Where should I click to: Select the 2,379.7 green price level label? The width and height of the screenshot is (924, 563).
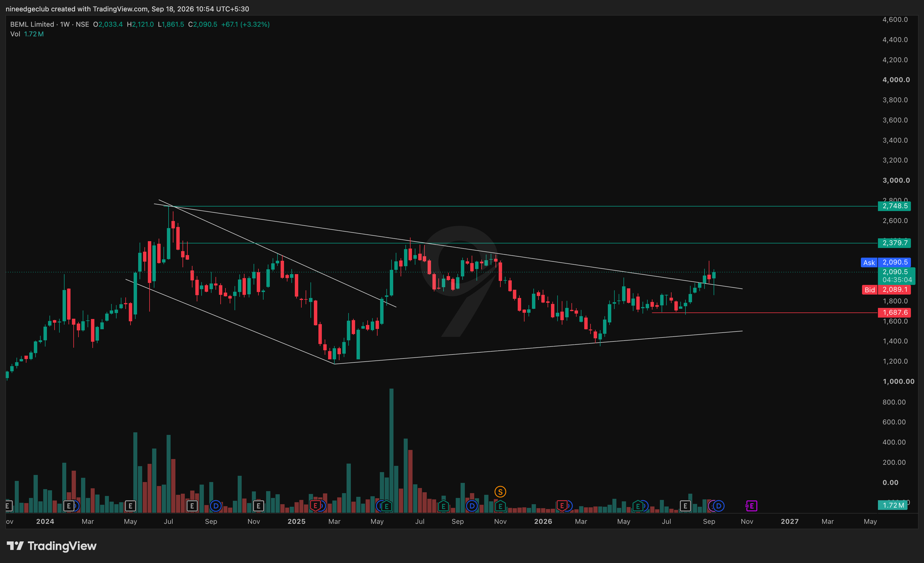(x=894, y=243)
